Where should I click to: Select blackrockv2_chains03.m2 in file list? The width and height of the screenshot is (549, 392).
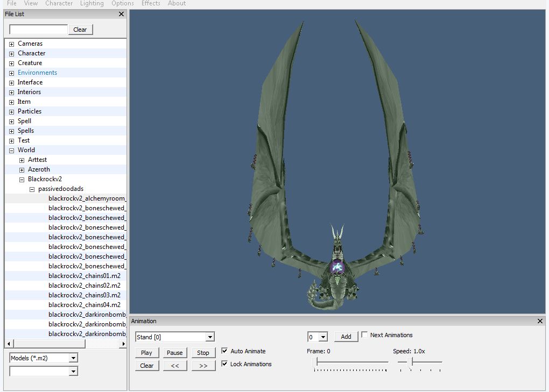[85, 295]
